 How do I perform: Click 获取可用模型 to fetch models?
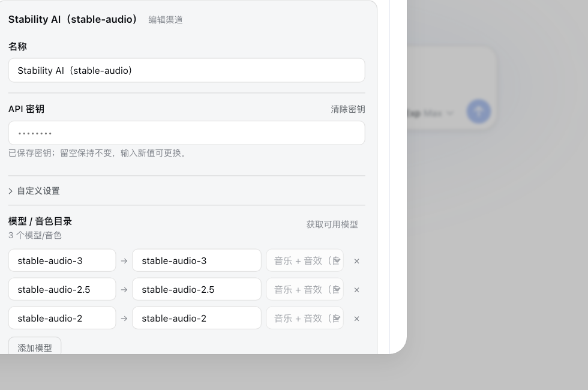(332, 224)
